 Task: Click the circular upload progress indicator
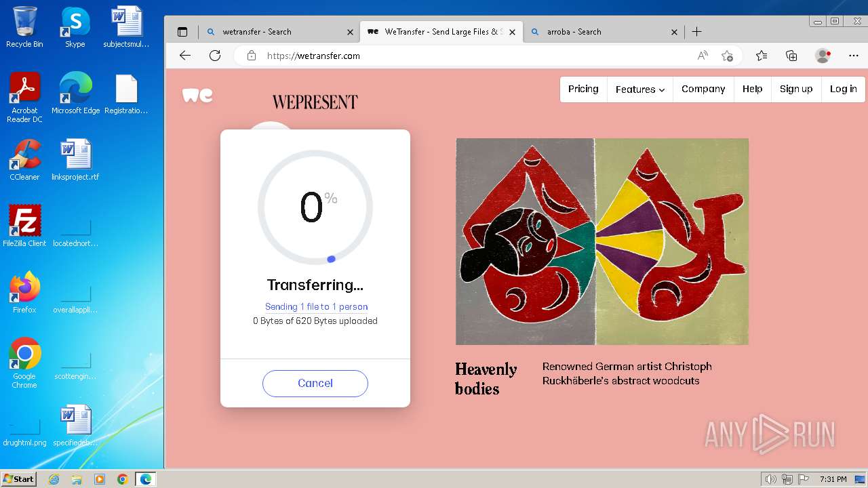[x=315, y=207]
